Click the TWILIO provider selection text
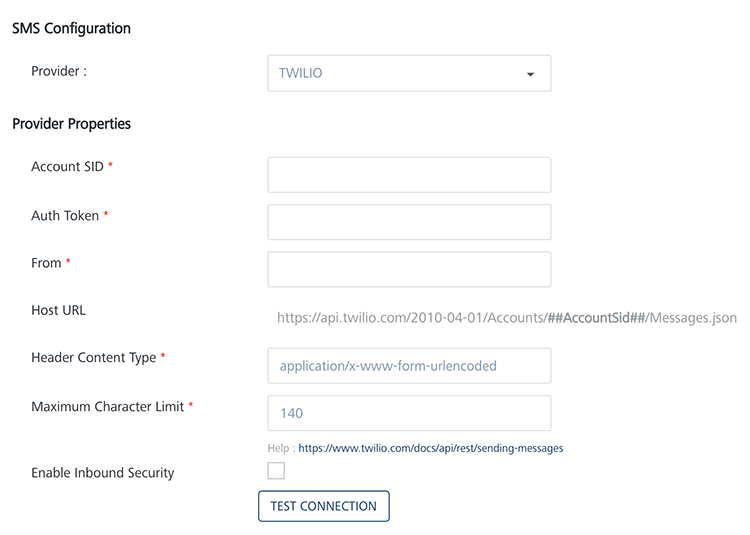The width and height of the screenshot is (750, 535). pyautogui.click(x=301, y=73)
